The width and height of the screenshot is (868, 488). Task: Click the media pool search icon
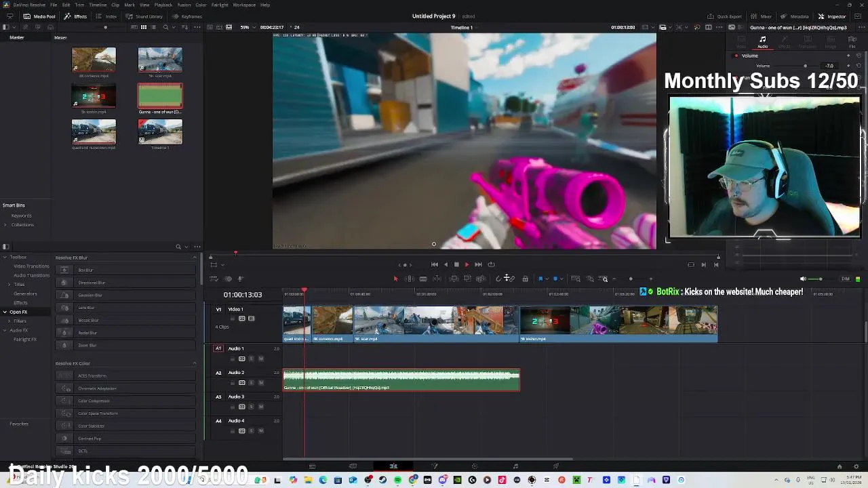coord(165,27)
